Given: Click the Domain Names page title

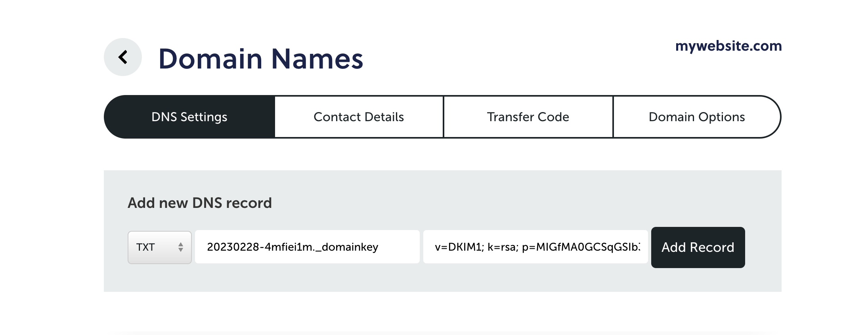Looking at the screenshot, I should [x=260, y=59].
